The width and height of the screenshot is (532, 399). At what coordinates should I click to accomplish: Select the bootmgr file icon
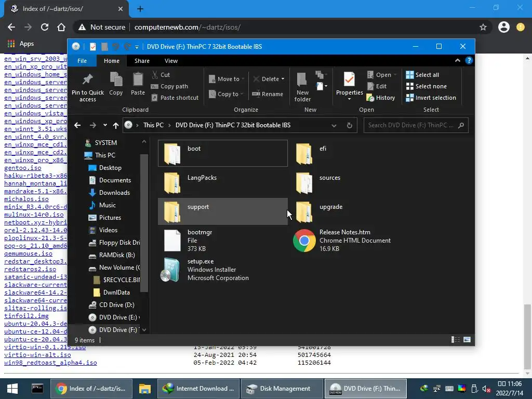(172, 240)
